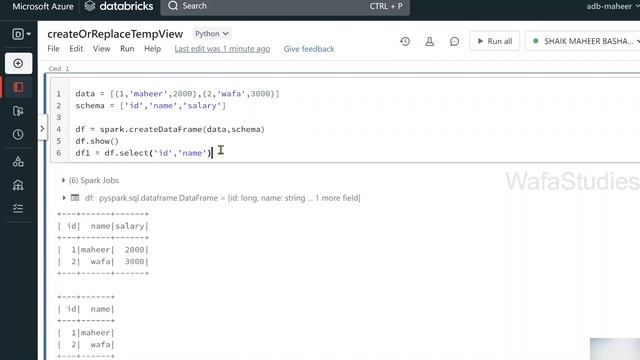Open the experiments flask icon
The height and width of the screenshot is (360, 640).
point(429,41)
